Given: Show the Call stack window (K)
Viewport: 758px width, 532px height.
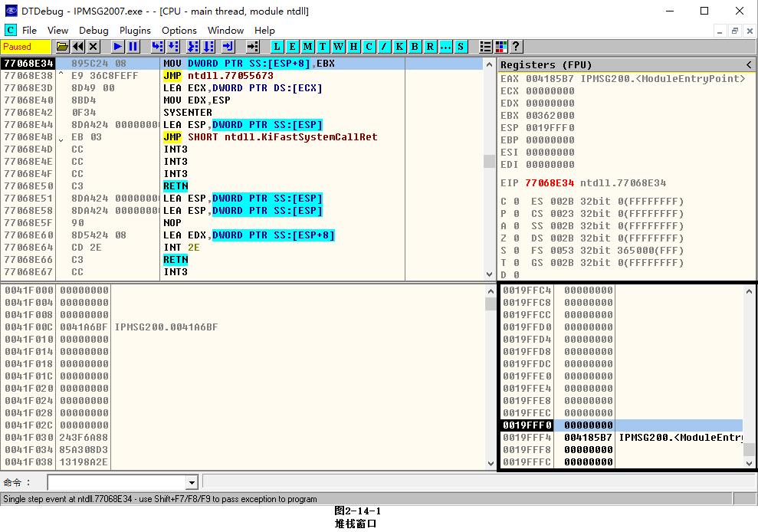Looking at the screenshot, I should coord(399,47).
